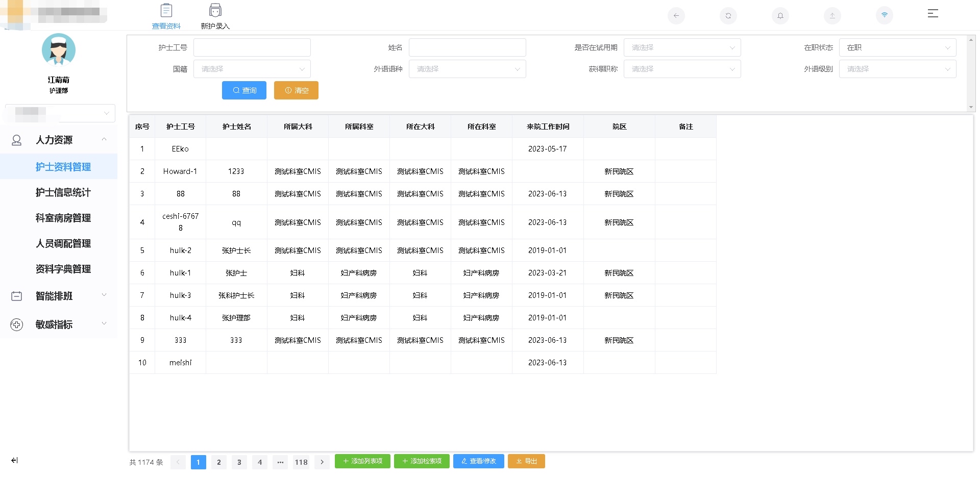Viewport: 980px width, 477px height.
Task: Click the 清空 clear button
Action: (296, 90)
